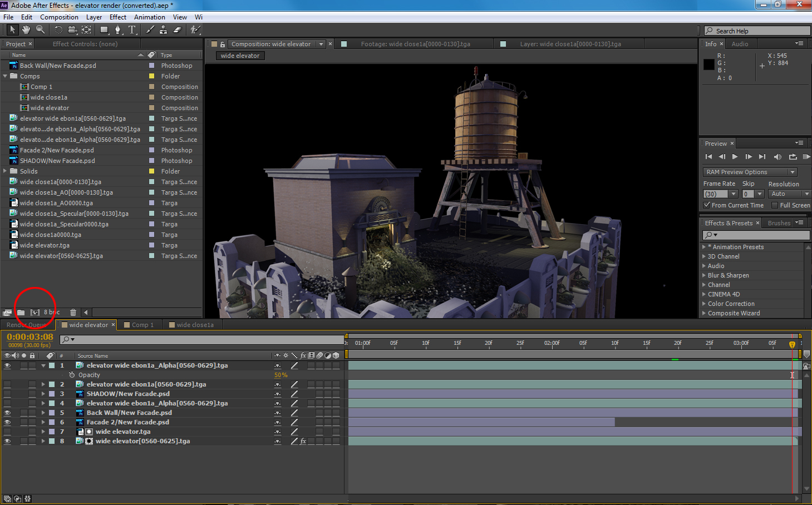
Task: Enable the Full Screen checkbox
Action: (774, 205)
